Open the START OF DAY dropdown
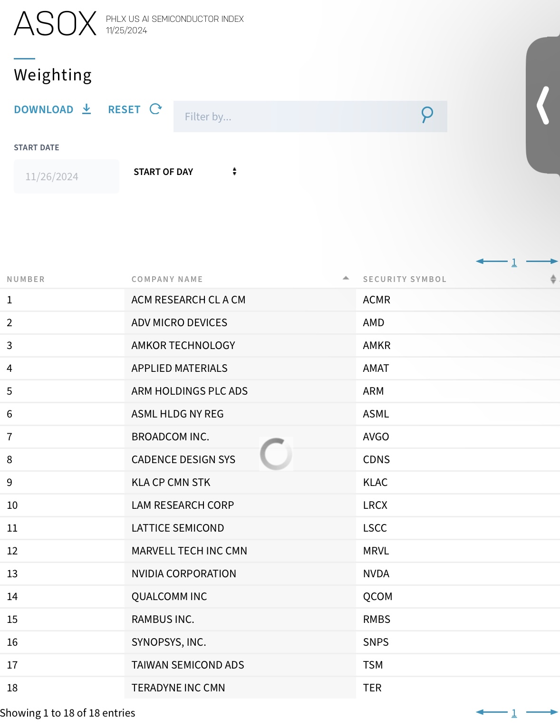Viewport: 560px width, 728px height. pos(185,172)
